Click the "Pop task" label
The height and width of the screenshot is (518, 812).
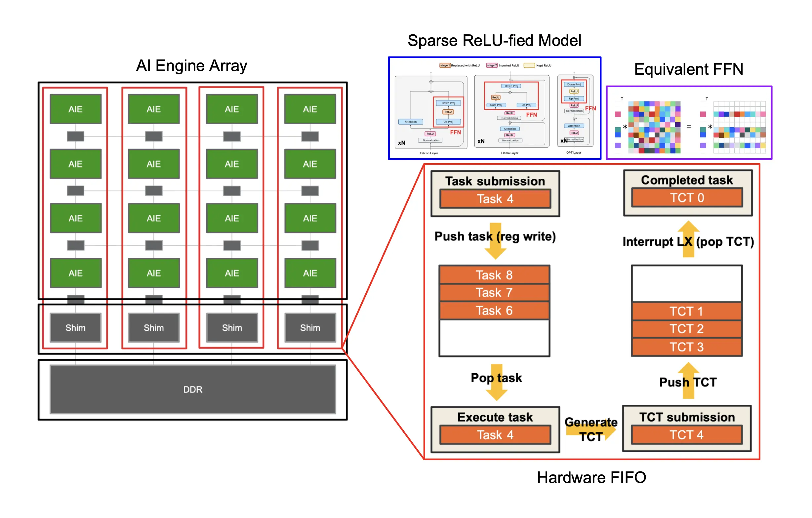[496, 378]
